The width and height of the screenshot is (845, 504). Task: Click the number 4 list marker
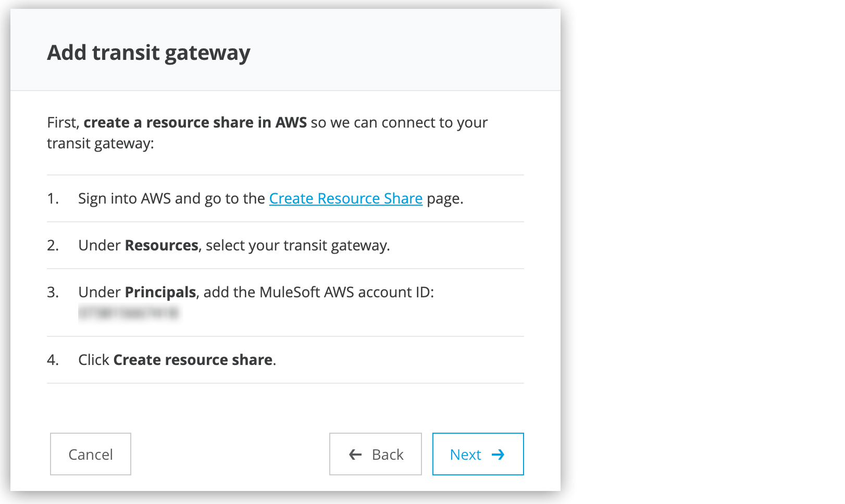tap(52, 359)
